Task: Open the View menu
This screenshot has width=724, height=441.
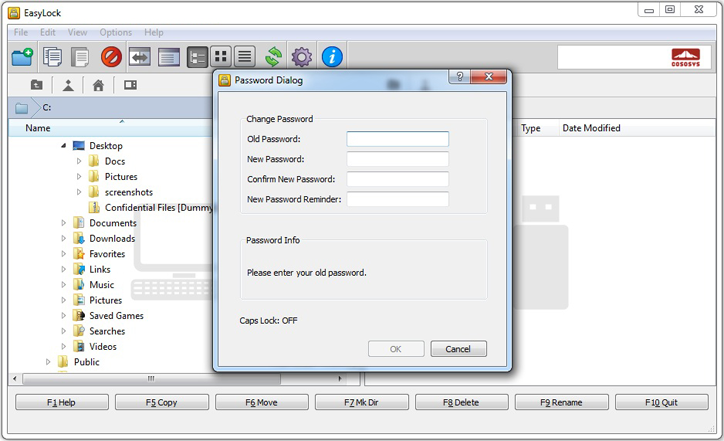Action: (77, 32)
